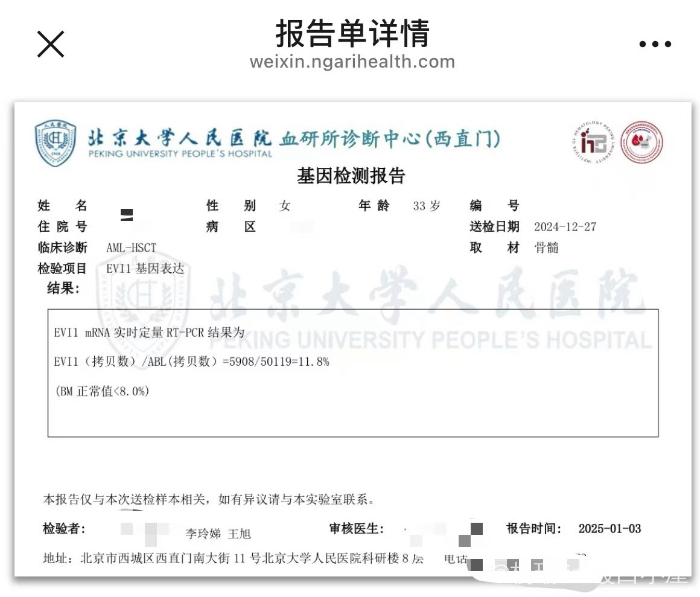
Task: Click the 年龄 field label
Action: pos(374,205)
